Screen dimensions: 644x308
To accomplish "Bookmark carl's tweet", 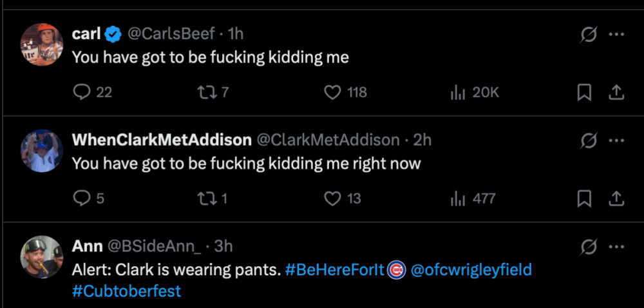I will tap(584, 93).
